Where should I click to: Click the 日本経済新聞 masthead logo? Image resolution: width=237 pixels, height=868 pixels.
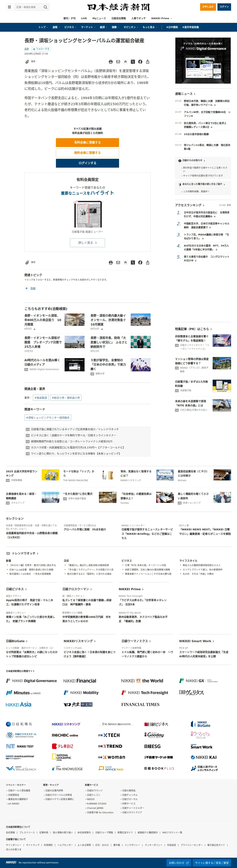tap(118, 7)
